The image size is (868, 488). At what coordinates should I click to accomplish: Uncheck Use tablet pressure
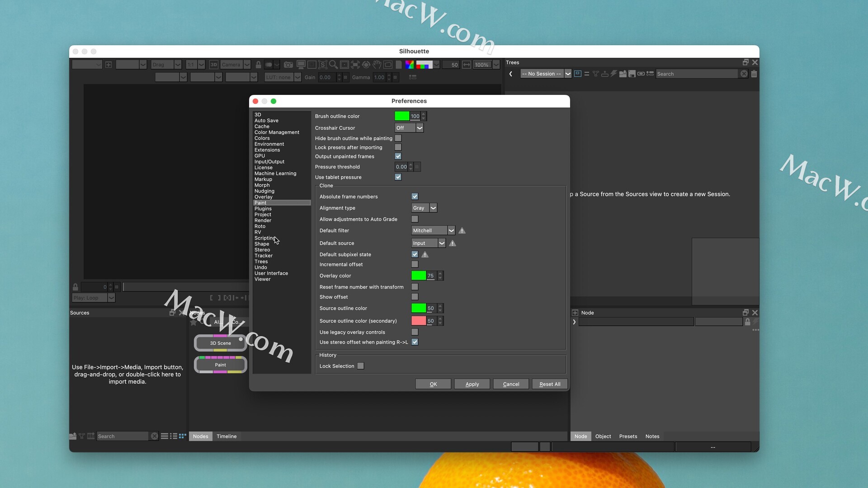click(x=398, y=177)
